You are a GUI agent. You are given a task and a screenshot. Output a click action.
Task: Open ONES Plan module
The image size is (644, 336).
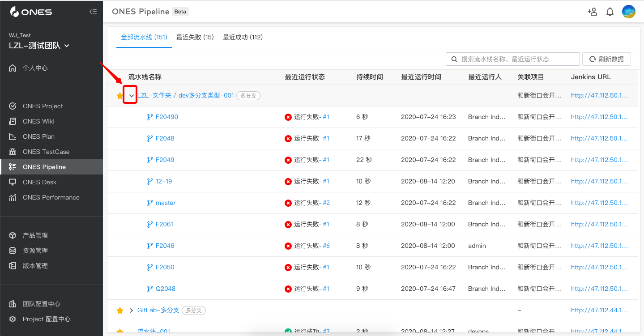(51, 136)
